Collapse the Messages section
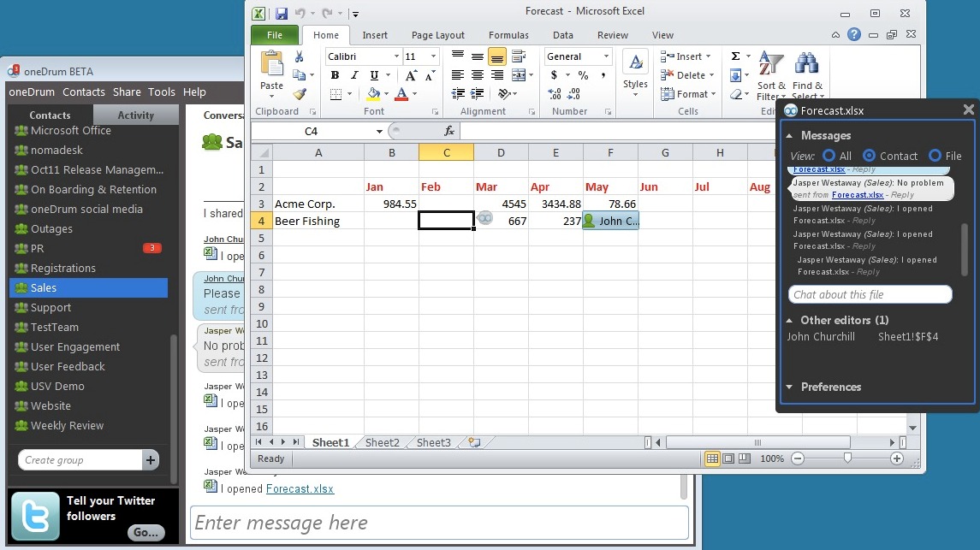 [x=790, y=135]
